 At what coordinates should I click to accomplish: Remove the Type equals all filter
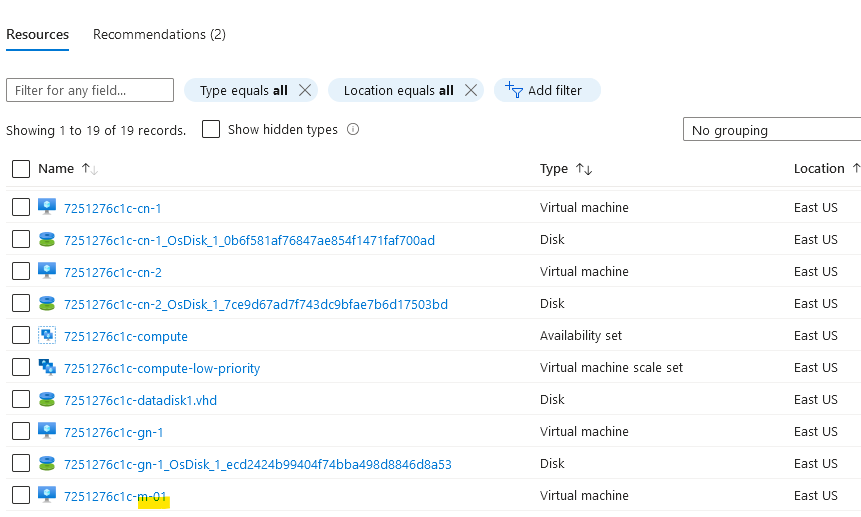305,90
